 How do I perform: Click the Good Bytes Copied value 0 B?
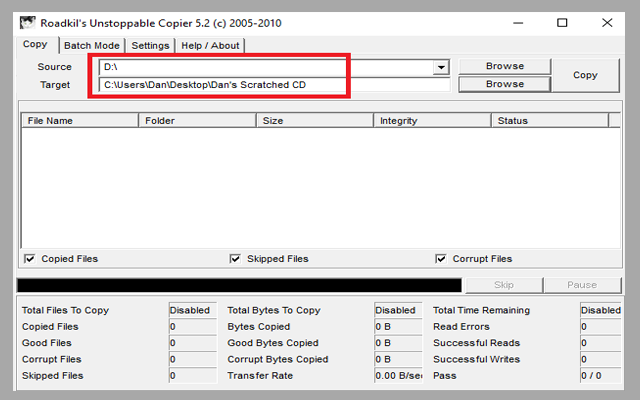[398, 343]
